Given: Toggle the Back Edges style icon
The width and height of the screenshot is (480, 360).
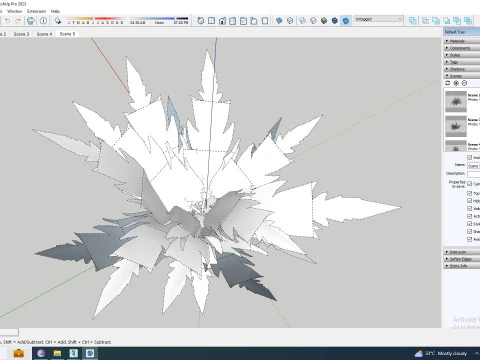Looking at the screenshot, I should click(x=290, y=21).
